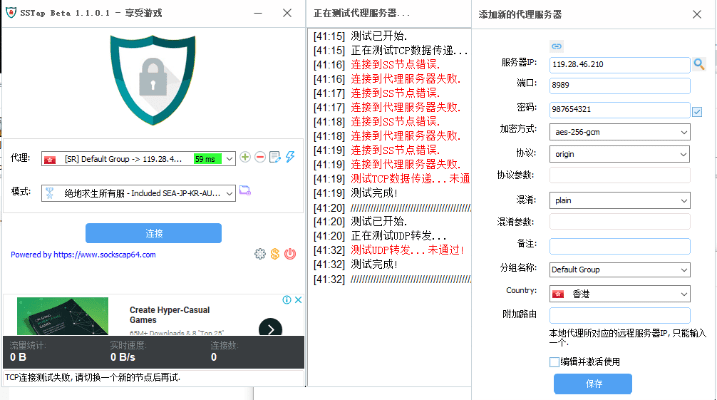Close the advertisement banner
The width and height of the screenshot is (717, 400).
[x=298, y=300]
